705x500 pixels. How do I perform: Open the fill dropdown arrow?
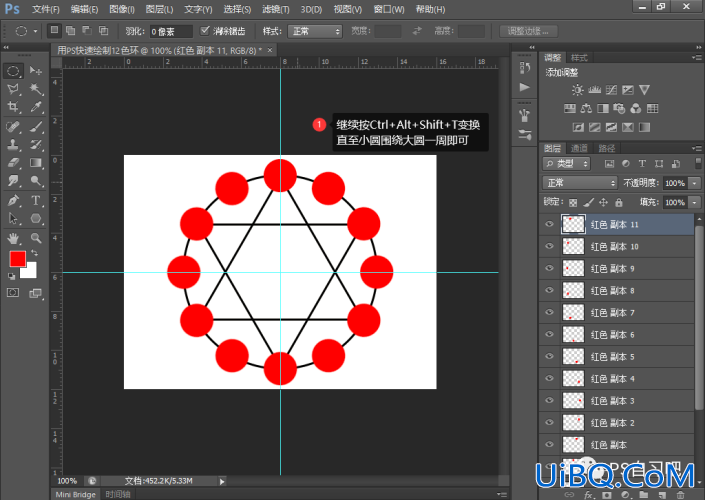coord(695,202)
